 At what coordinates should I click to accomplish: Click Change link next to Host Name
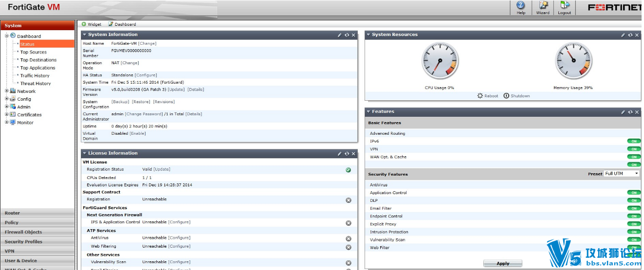[147, 43]
